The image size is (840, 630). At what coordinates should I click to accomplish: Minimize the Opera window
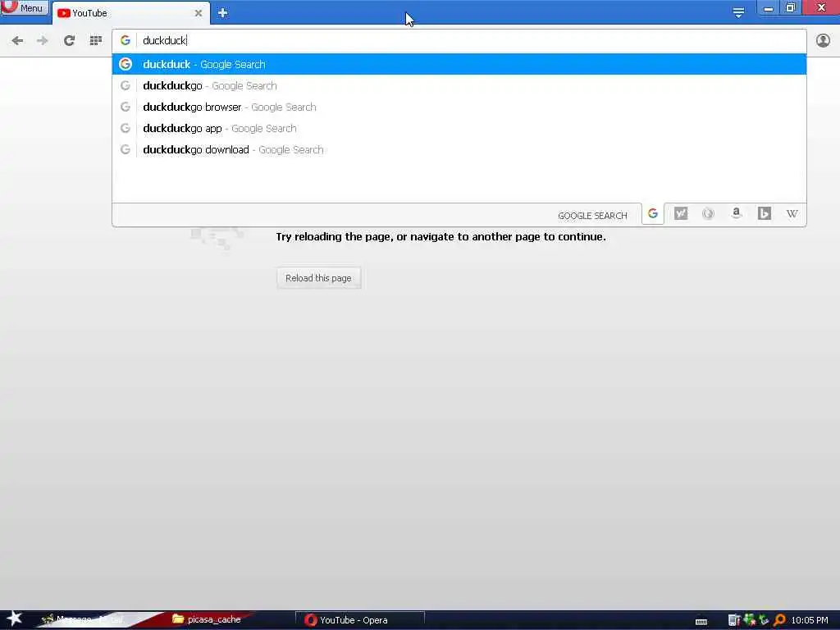point(768,8)
